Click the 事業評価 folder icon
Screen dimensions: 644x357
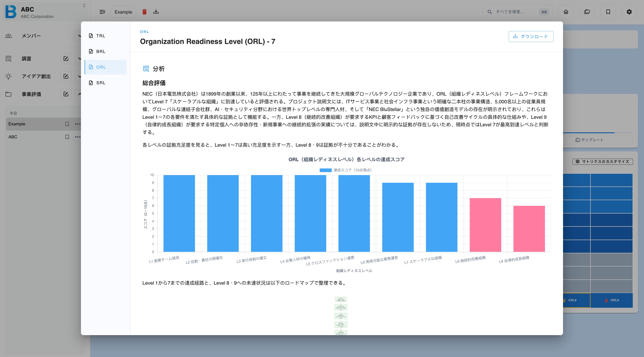(x=8, y=94)
